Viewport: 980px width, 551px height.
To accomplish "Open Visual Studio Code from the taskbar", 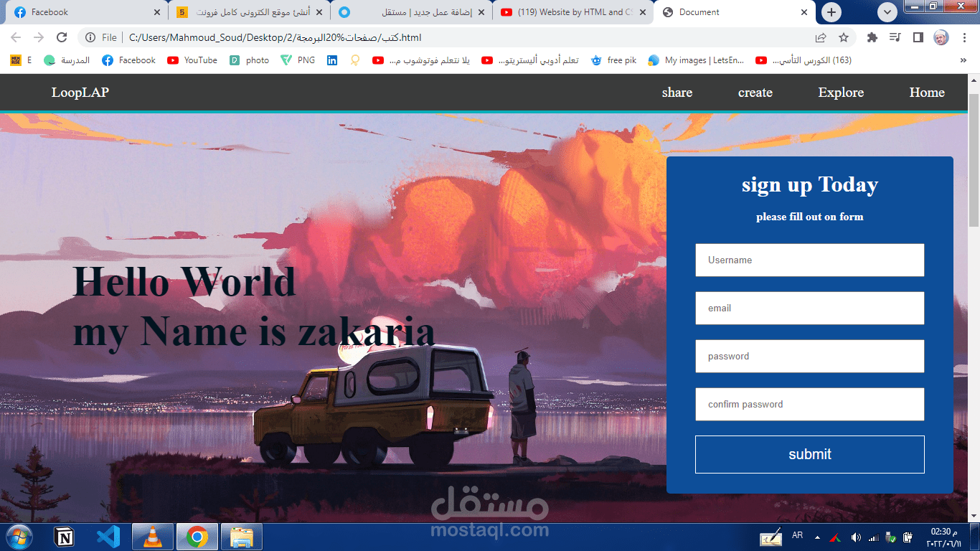I will (108, 537).
